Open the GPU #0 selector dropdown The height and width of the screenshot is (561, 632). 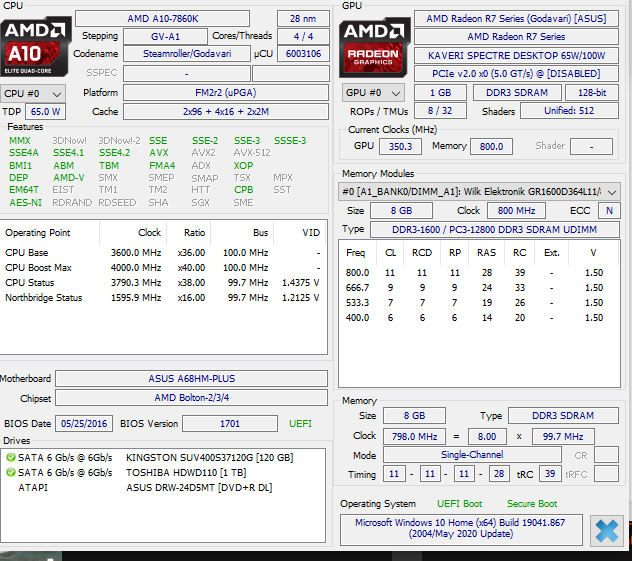(373, 93)
